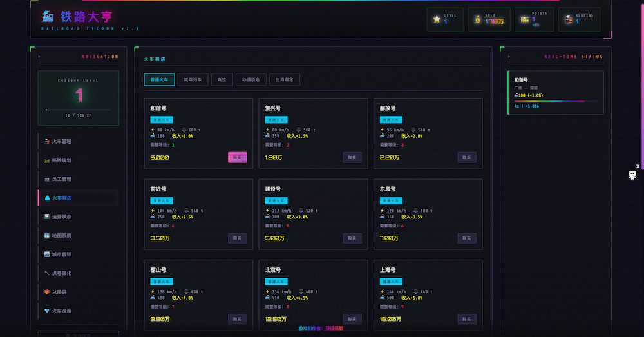Click the cat mascot icon
The height and width of the screenshot is (337, 644).
coord(633,176)
